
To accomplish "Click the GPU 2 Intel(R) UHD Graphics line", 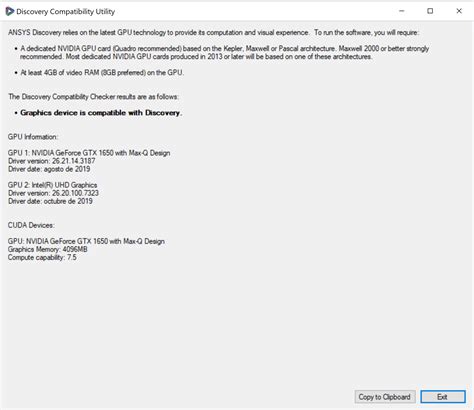I will (x=53, y=185).
